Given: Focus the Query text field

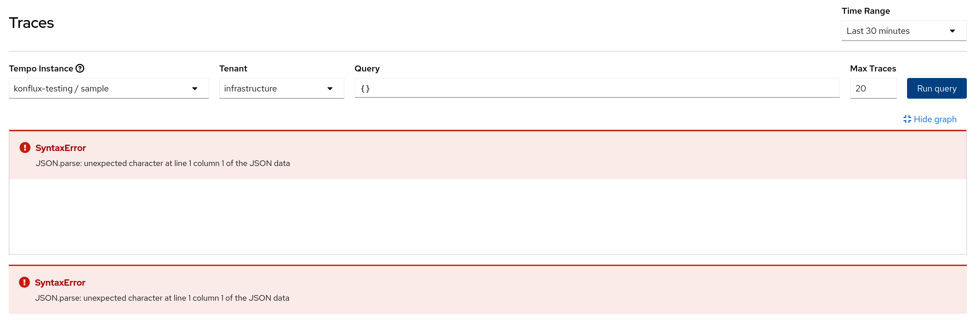Looking at the screenshot, I should (x=596, y=89).
